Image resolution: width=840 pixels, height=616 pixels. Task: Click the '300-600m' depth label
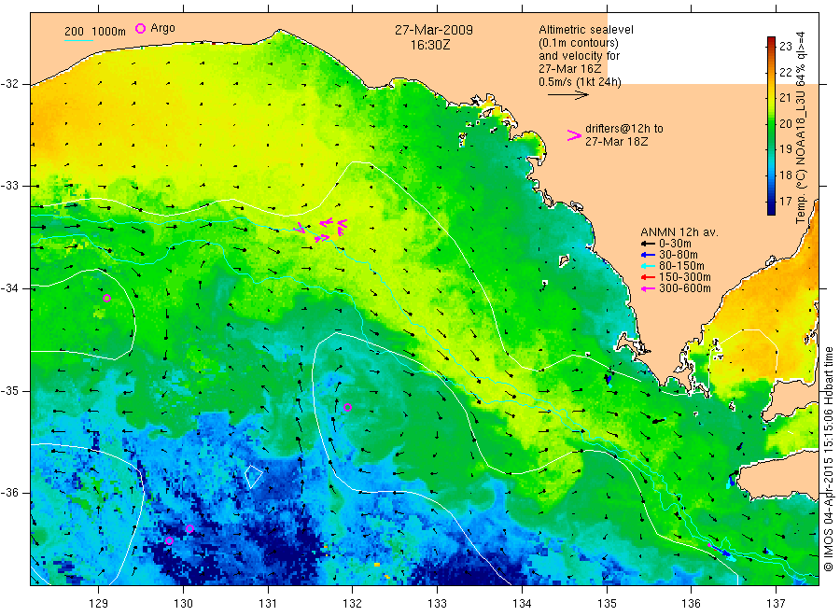point(685,288)
